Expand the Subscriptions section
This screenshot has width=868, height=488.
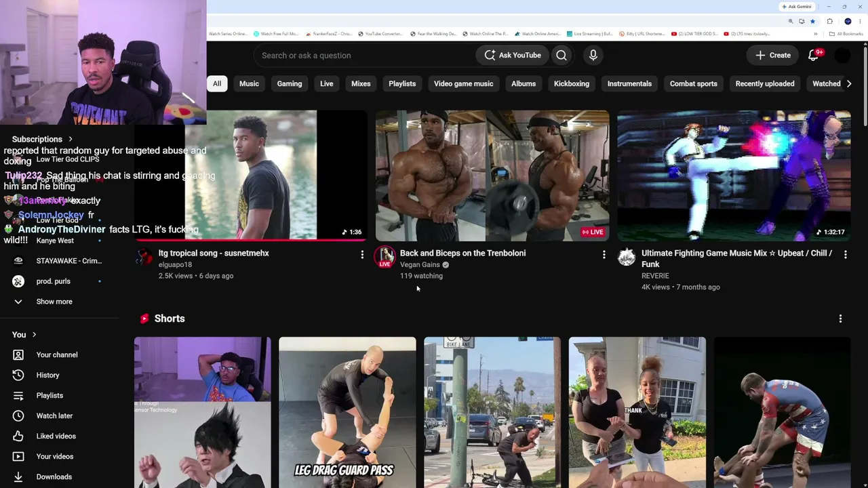42,140
